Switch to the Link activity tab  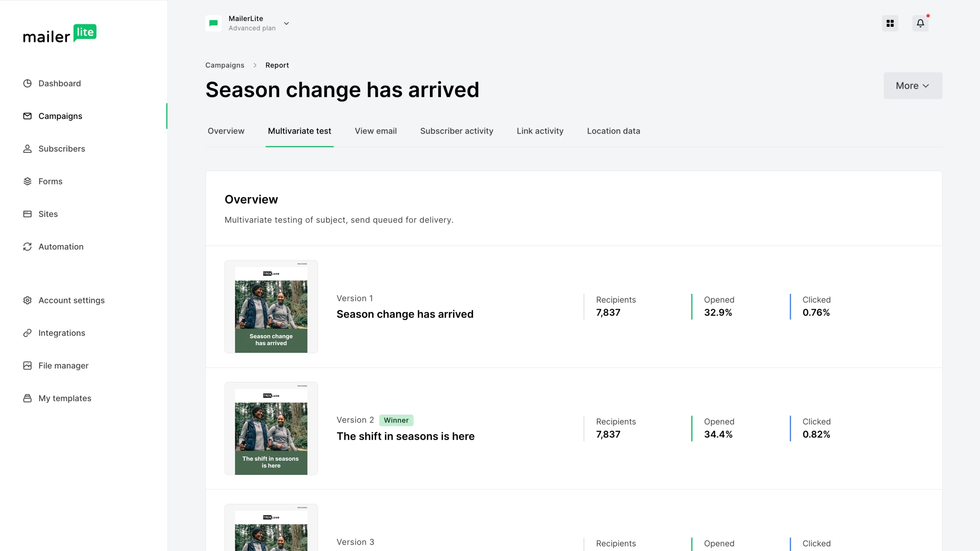(x=540, y=131)
